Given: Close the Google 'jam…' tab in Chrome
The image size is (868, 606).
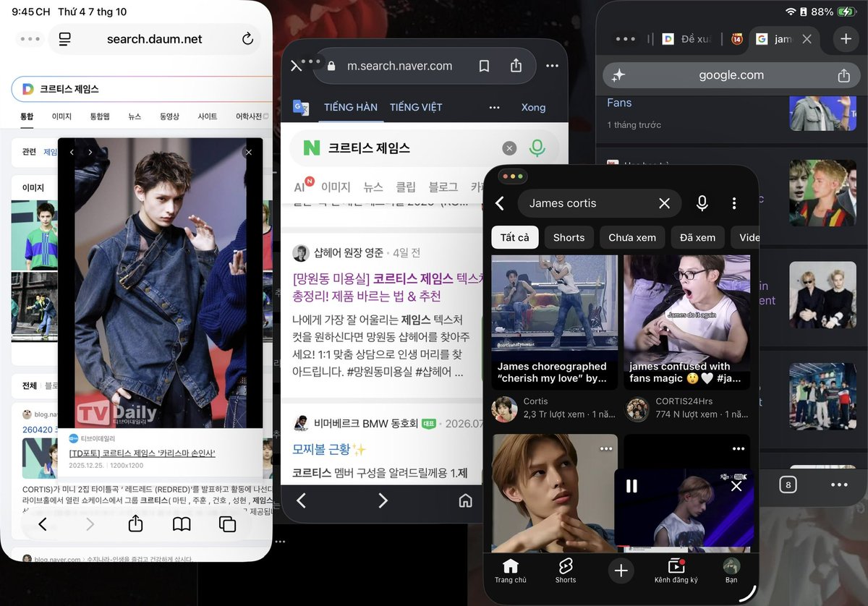Looking at the screenshot, I should point(807,39).
